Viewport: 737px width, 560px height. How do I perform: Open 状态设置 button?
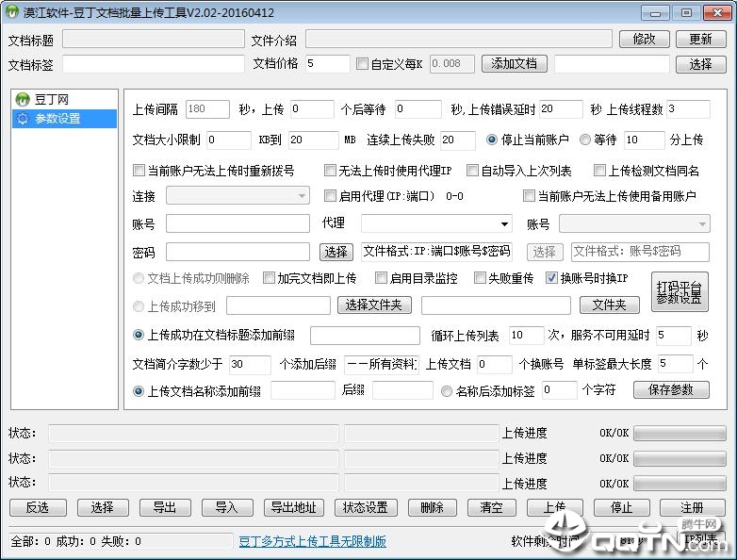[x=366, y=507]
